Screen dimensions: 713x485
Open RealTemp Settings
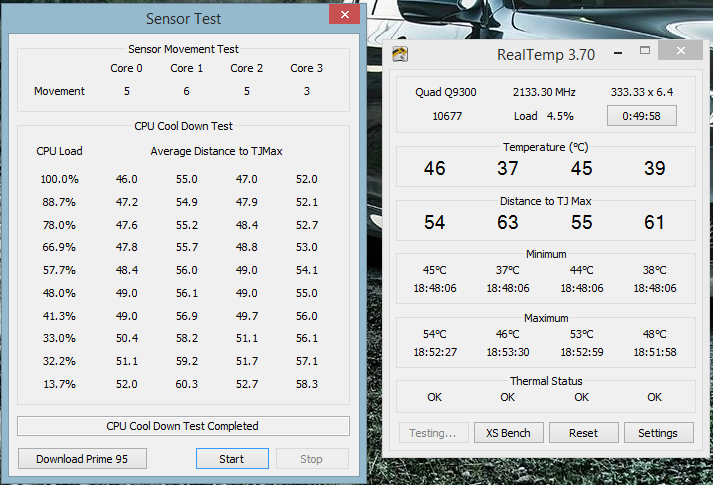658,433
